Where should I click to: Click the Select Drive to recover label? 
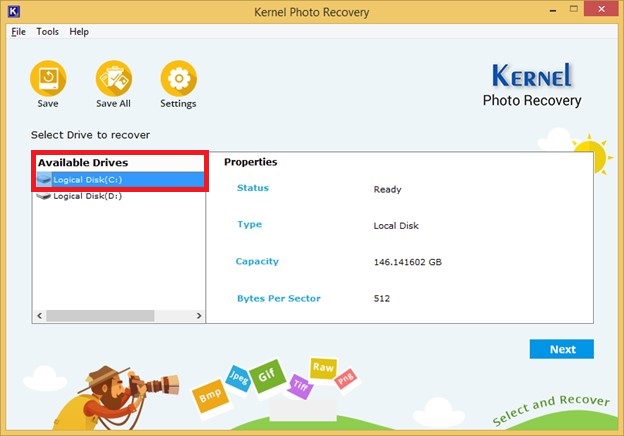coord(90,135)
